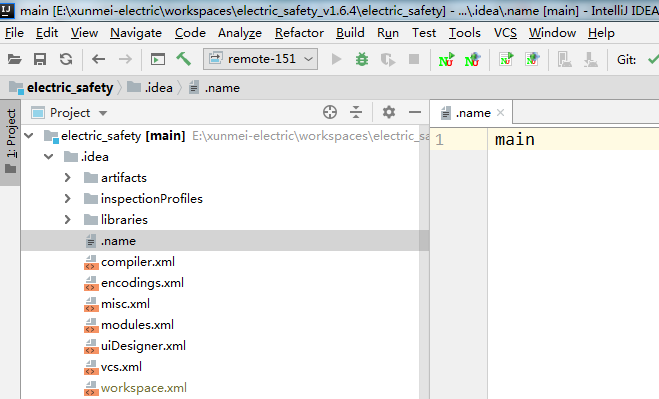Click the Save All floppy icon
659x399 pixels.
(x=40, y=59)
